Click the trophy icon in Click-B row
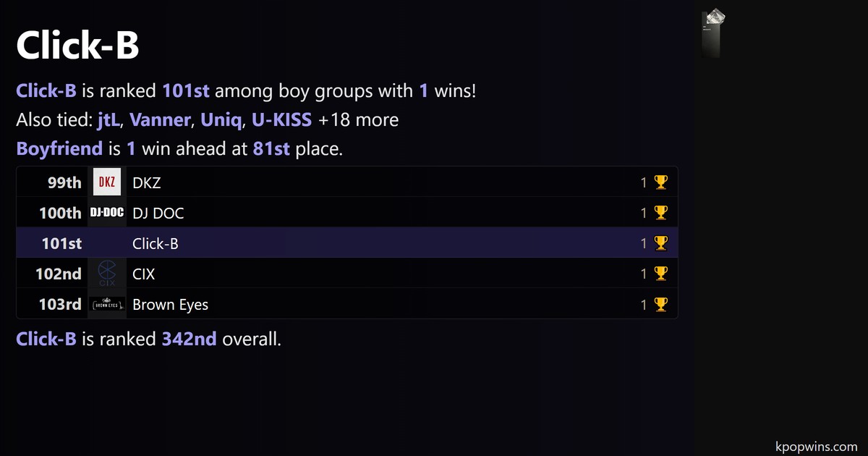 [660, 243]
